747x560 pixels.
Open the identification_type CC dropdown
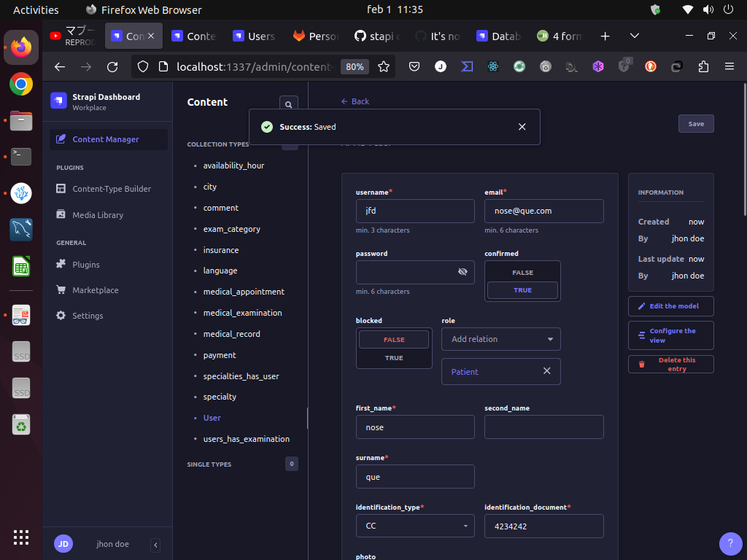coord(415,526)
